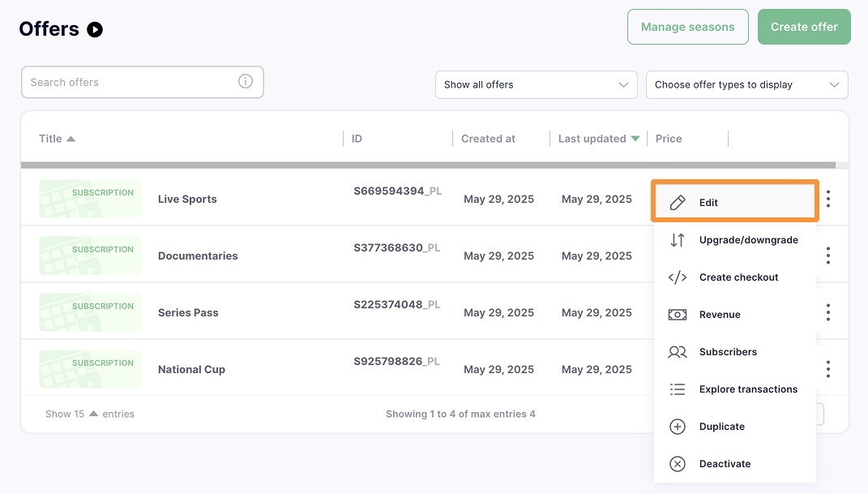
Task: Click the Live Sports subscription thumbnail
Action: 90,198
